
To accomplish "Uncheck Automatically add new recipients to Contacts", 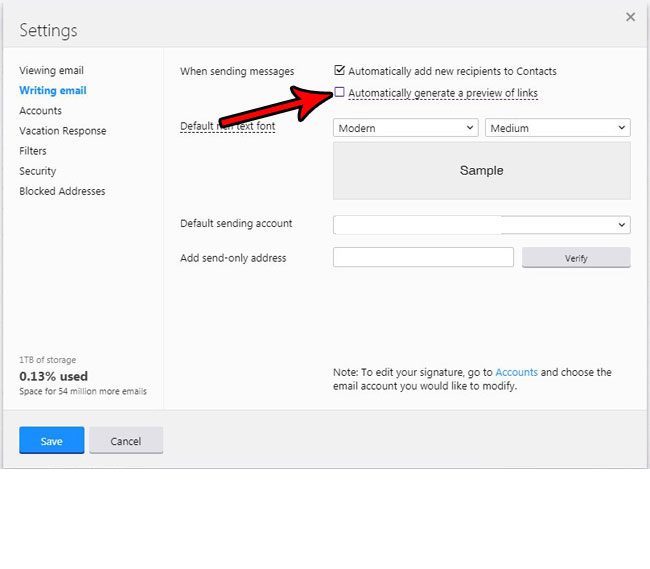I will click(x=340, y=71).
